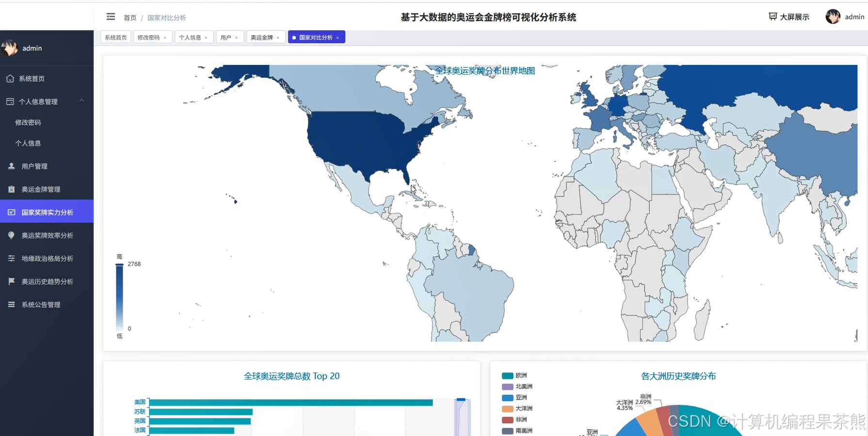
Task: Open 用户管理 via its person icon
Action: tap(12, 166)
